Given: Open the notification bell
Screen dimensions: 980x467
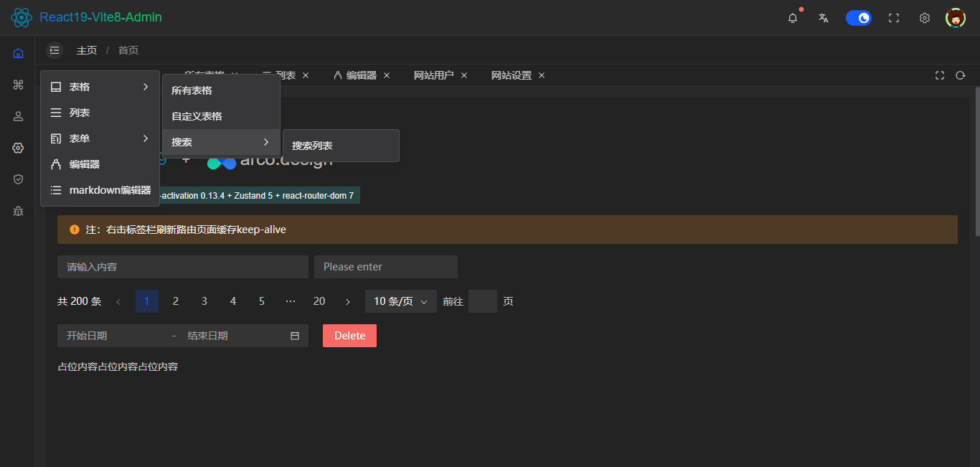Looking at the screenshot, I should [793, 18].
